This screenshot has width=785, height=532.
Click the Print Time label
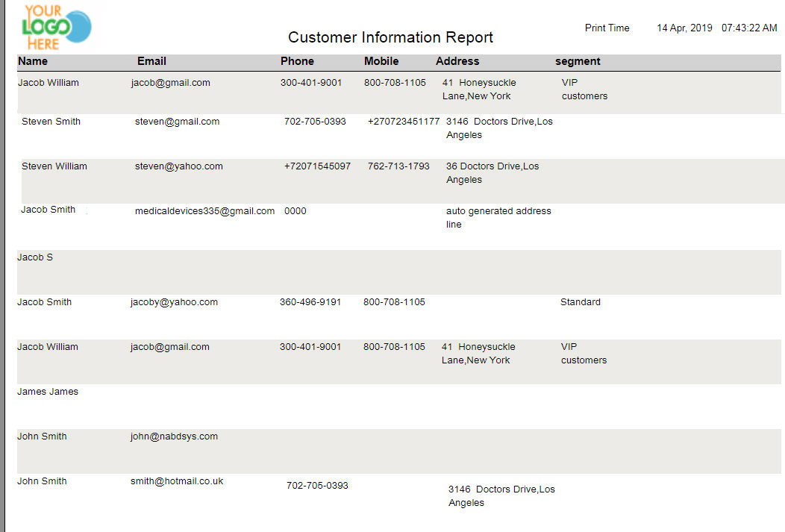tap(607, 28)
